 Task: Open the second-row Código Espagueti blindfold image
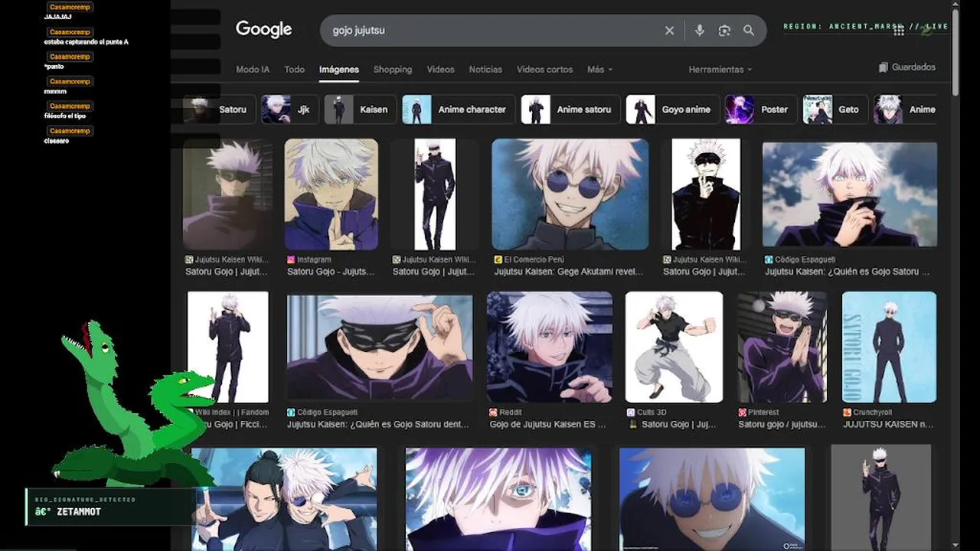[x=380, y=348]
